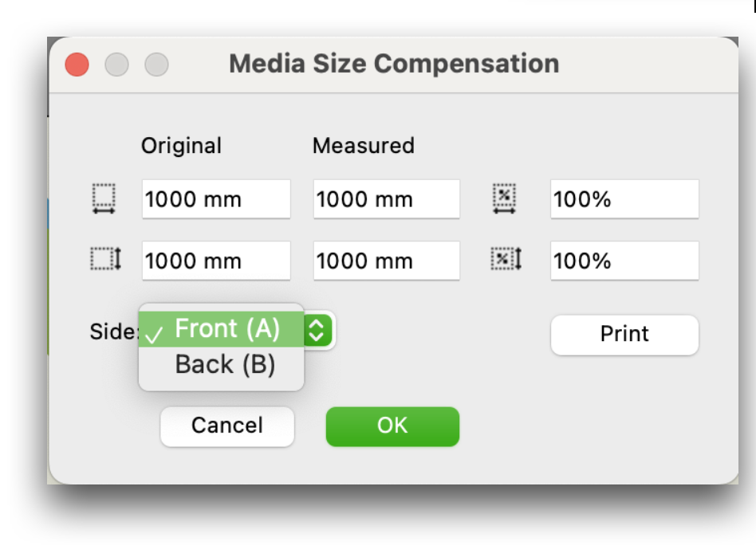The width and height of the screenshot is (756, 553).
Task: Close the dialog with the red button
Action: pyautogui.click(x=77, y=65)
